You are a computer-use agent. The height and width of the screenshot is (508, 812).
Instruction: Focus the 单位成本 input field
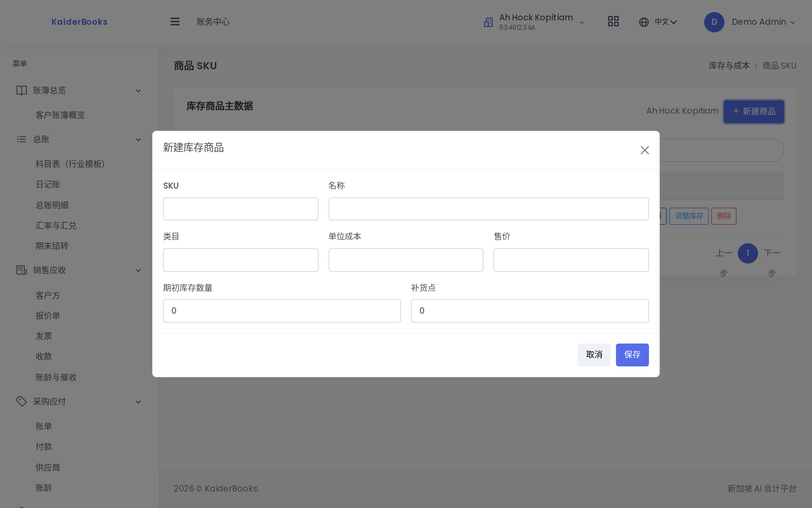pos(406,260)
